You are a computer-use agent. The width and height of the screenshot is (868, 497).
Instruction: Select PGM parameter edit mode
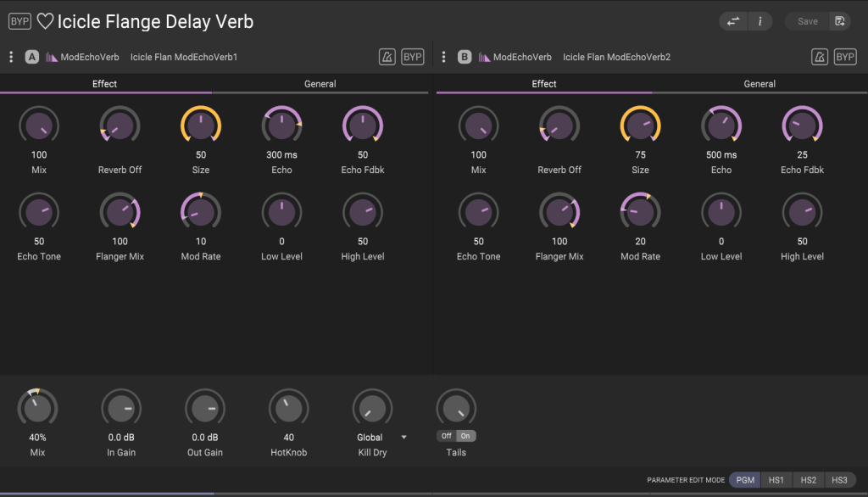point(745,480)
